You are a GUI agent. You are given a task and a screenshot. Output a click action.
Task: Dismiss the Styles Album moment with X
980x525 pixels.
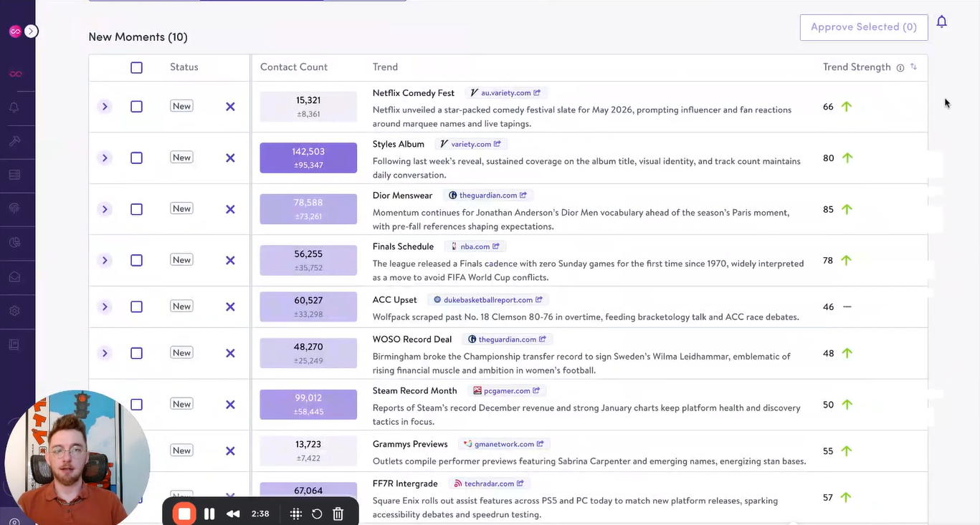coord(230,158)
